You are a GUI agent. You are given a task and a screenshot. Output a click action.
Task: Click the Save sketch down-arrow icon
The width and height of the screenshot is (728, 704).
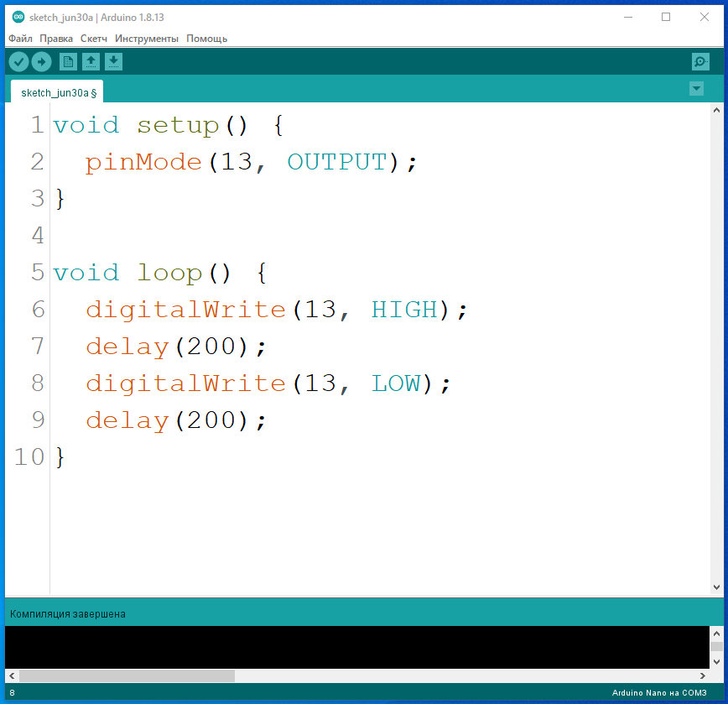coord(113,61)
